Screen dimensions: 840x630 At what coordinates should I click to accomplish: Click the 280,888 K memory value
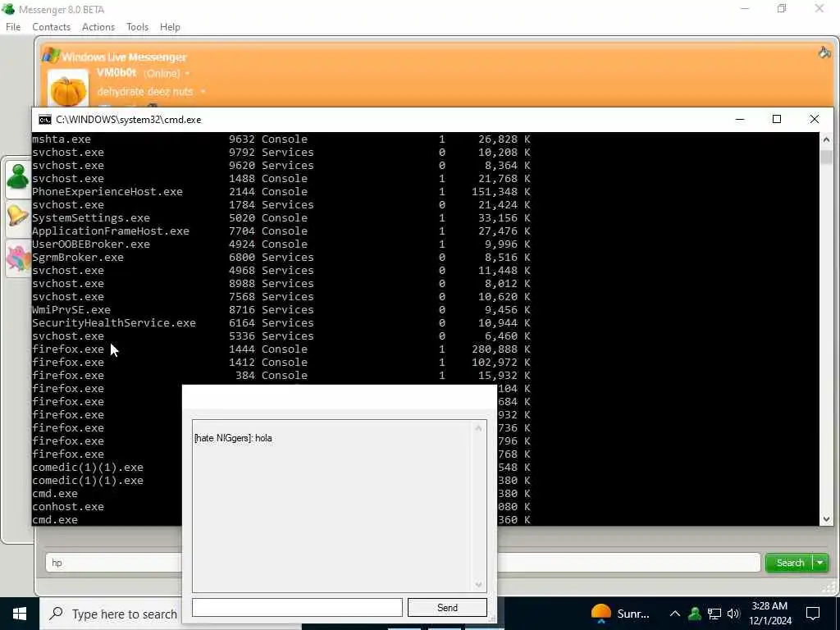(x=500, y=349)
